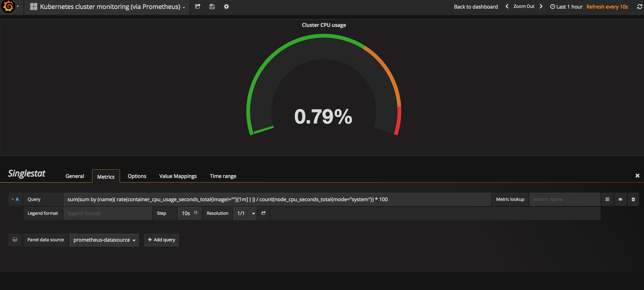Image resolution: width=644 pixels, height=290 pixels.
Task: Toggle query A visibility eye icon
Action: pyautogui.click(x=620, y=199)
